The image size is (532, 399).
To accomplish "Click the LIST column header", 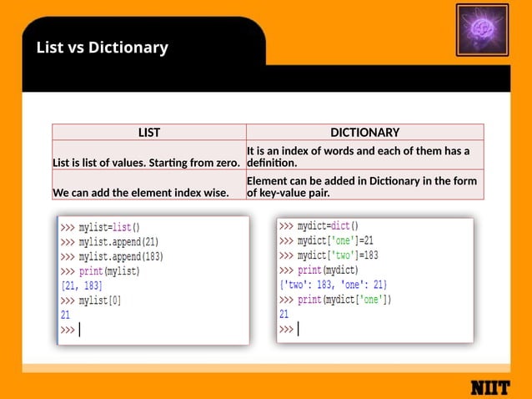I will click(x=149, y=132).
